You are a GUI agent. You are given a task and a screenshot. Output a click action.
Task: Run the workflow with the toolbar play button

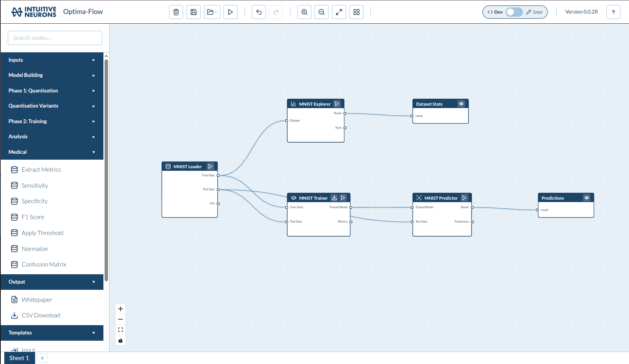(231, 12)
